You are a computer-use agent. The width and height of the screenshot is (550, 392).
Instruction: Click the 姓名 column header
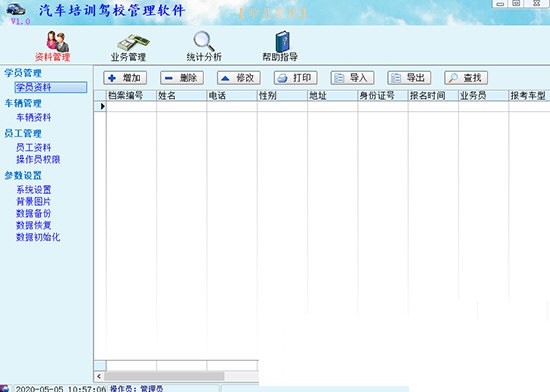[181, 96]
